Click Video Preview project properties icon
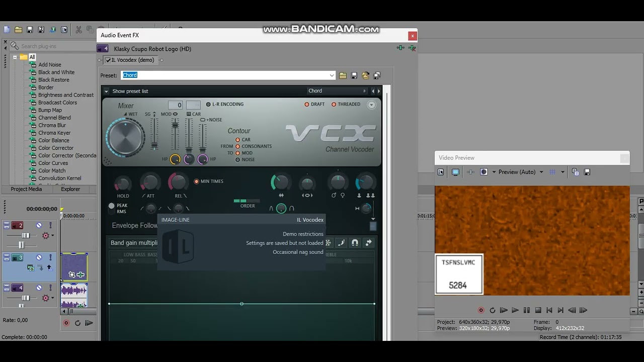The image size is (644, 362). [x=441, y=172]
